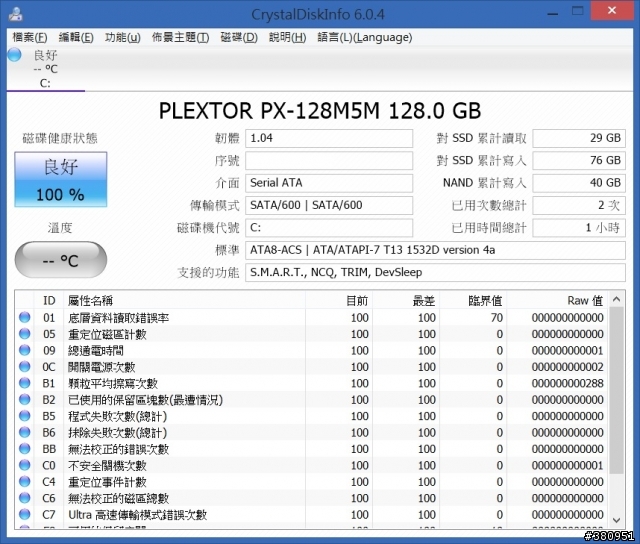Click the status orb of attribute C4

click(24, 482)
